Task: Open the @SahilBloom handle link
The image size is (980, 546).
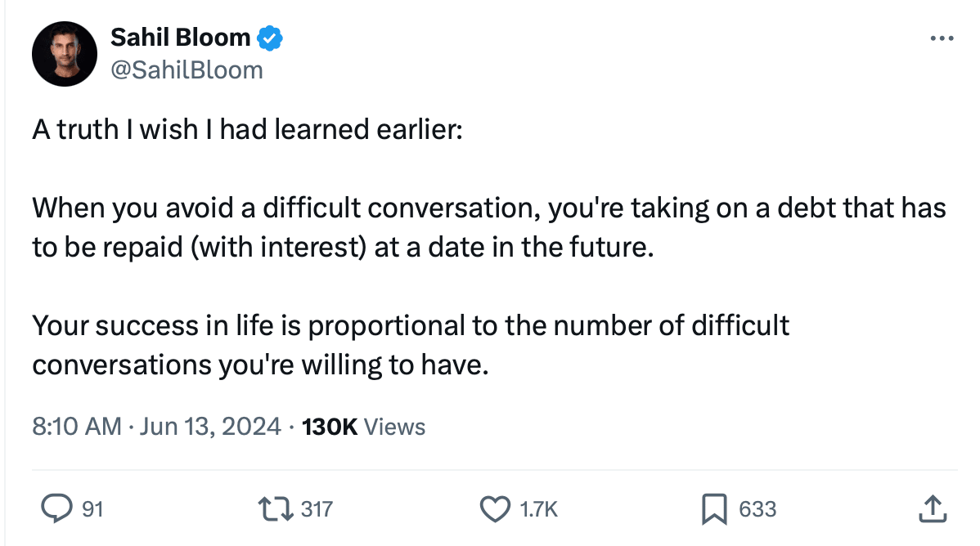Action: pyautogui.click(x=187, y=70)
